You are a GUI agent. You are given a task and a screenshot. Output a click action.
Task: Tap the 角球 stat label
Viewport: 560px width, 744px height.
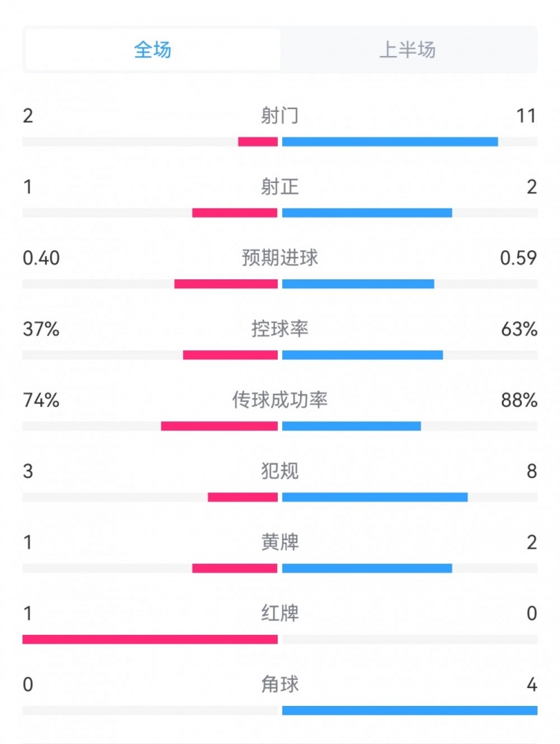280,685
